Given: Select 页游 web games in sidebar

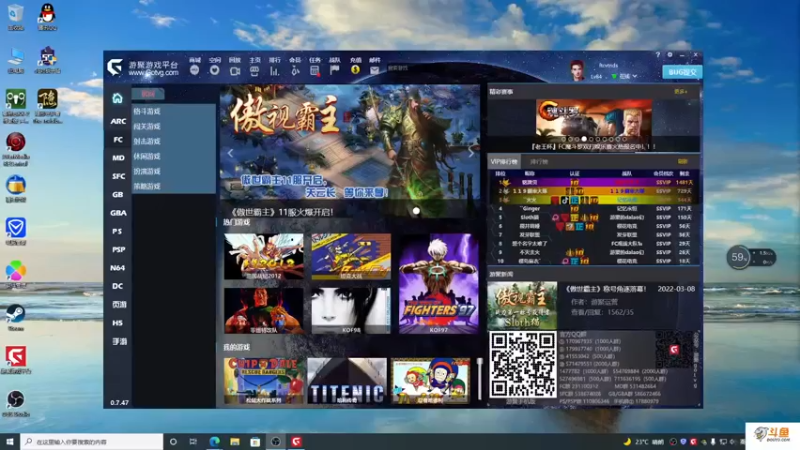Looking at the screenshot, I should tap(118, 305).
